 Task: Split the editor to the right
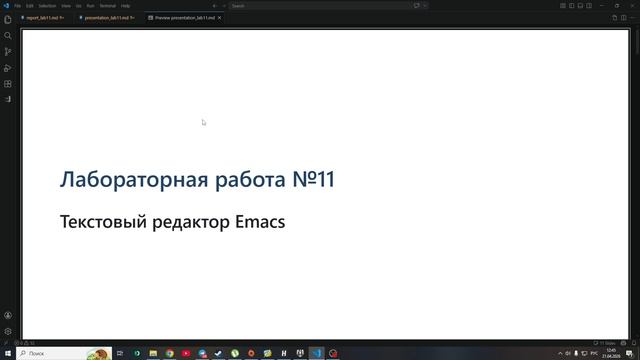[x=624, y=18]
